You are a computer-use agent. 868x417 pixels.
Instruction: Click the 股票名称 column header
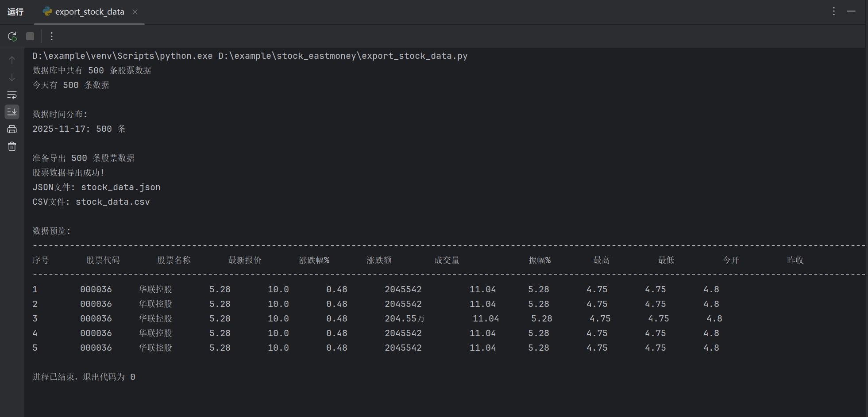click(x=174, y=260)
